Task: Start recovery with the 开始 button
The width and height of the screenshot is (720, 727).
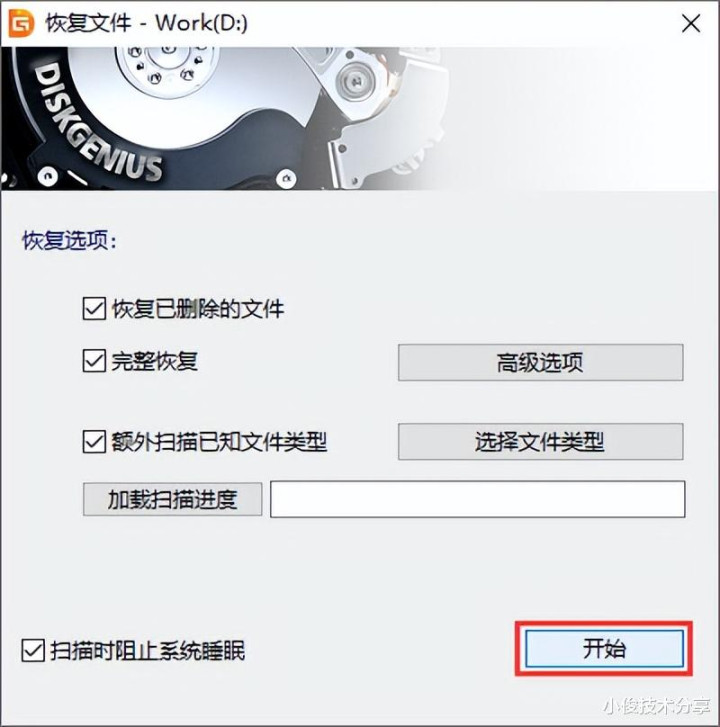Action: (x=604, y=648)
